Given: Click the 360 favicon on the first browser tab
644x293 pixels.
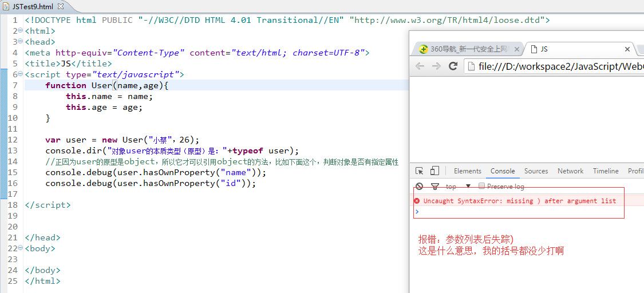Looking at the screenshot, I should click(423, 49).
